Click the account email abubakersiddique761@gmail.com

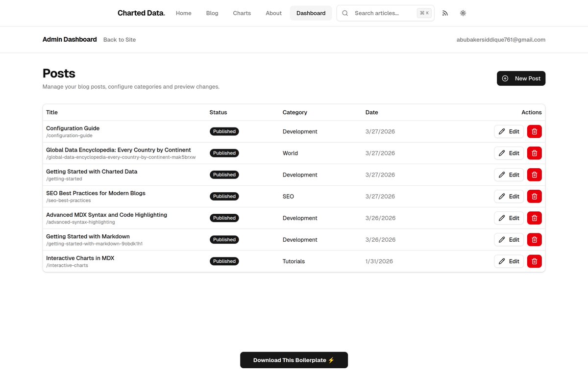tap(501, 40)
